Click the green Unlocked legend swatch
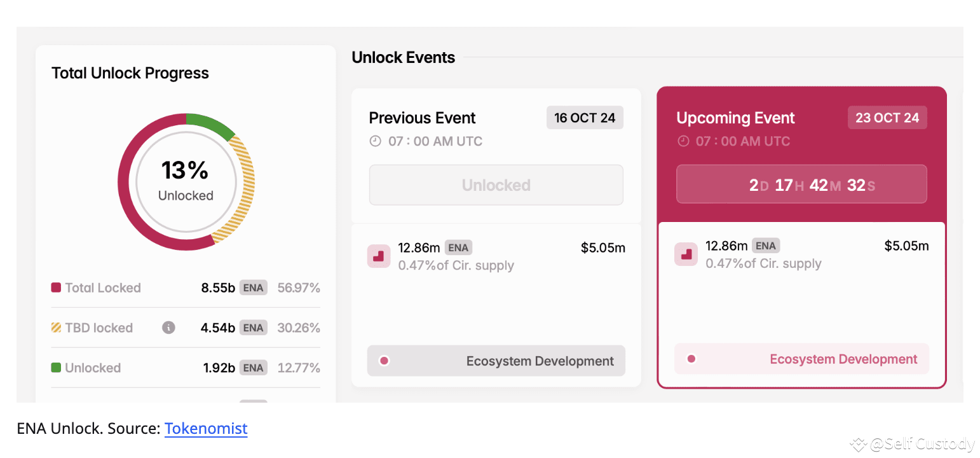 tap(56, 368)
